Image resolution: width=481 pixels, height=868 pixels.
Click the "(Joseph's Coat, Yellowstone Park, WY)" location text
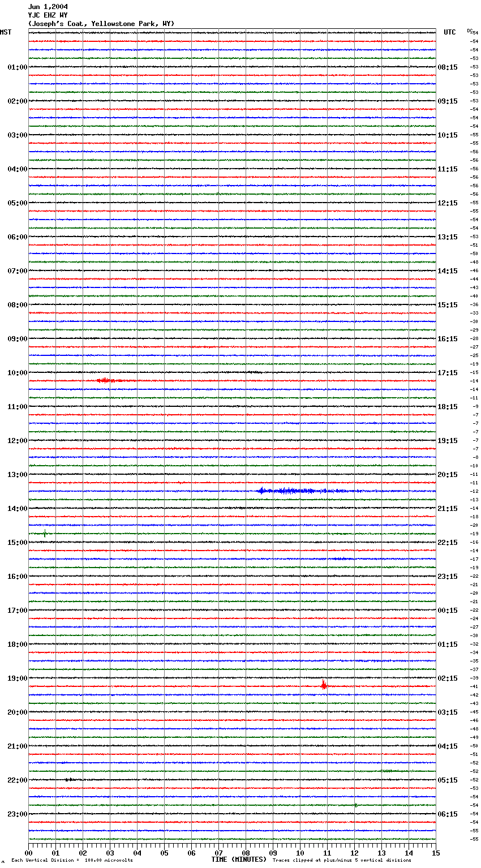click(x=101, y=24)
